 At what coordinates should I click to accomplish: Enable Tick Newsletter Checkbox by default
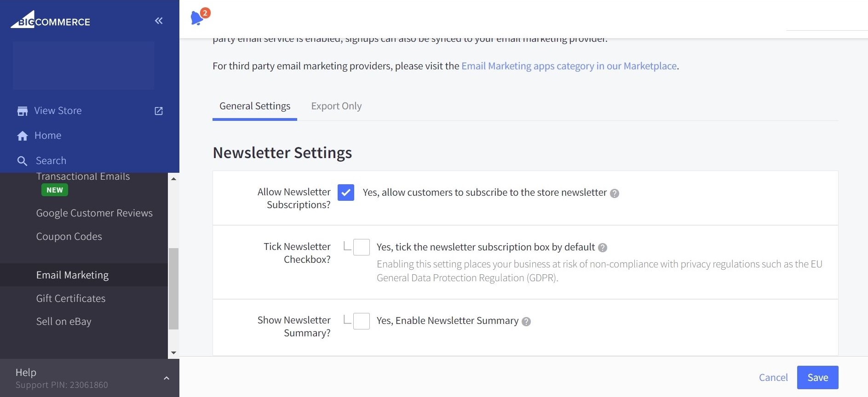(x=361, y=247)
